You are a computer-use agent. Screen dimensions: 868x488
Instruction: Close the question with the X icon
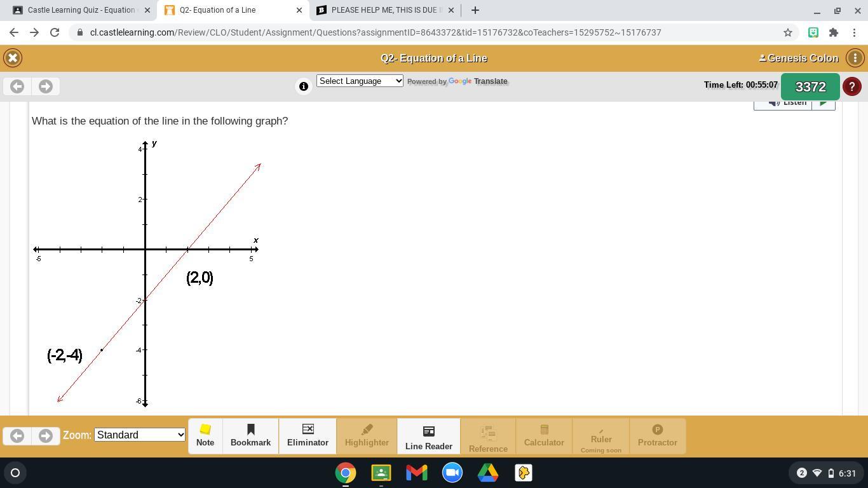point(13,58)
